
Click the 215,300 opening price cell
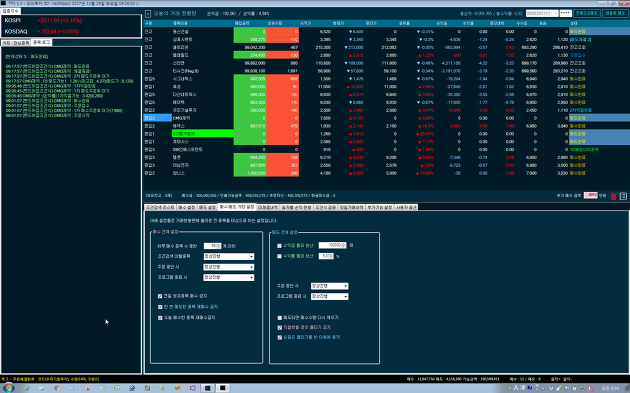coord(323,47)
